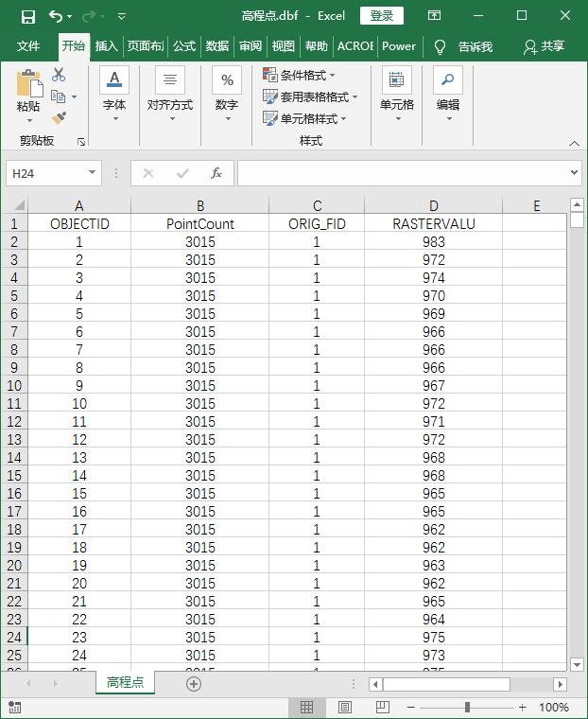Click the Undo arrow icon
The width and height of the screenshot is (588, 719).
[56, 16]
